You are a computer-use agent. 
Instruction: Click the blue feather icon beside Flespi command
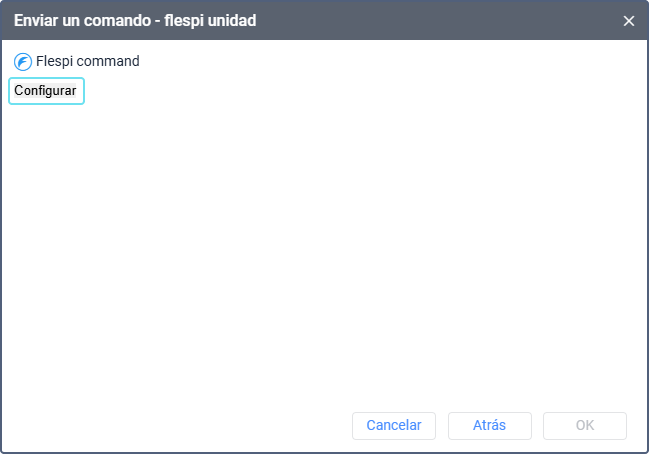23,62
